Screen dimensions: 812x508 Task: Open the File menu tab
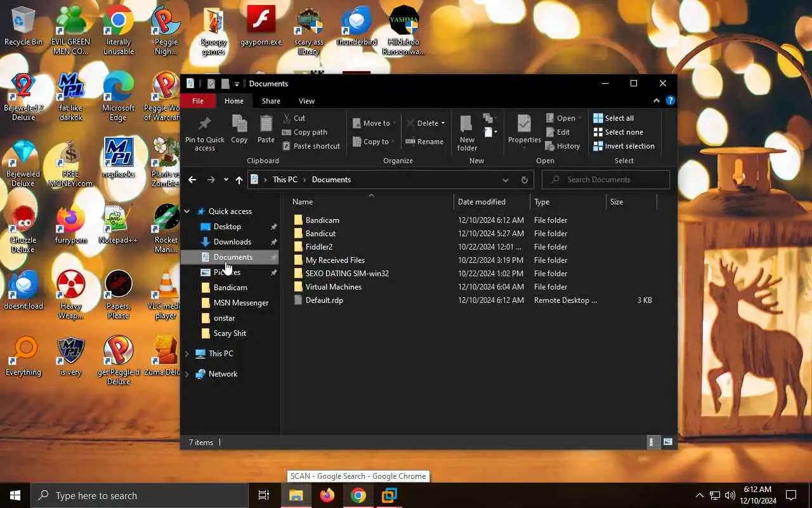coord(198,101)
